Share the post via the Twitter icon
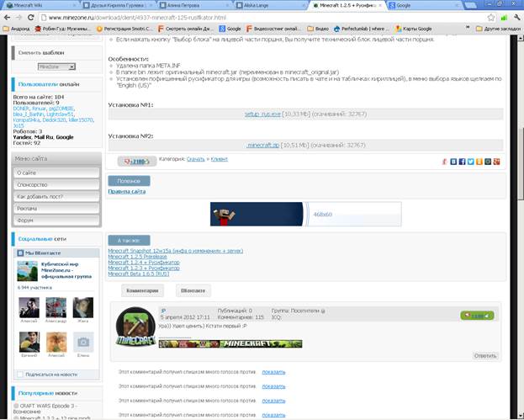The height and width of the screenshot is (420, 524). (x=471, y=162)
